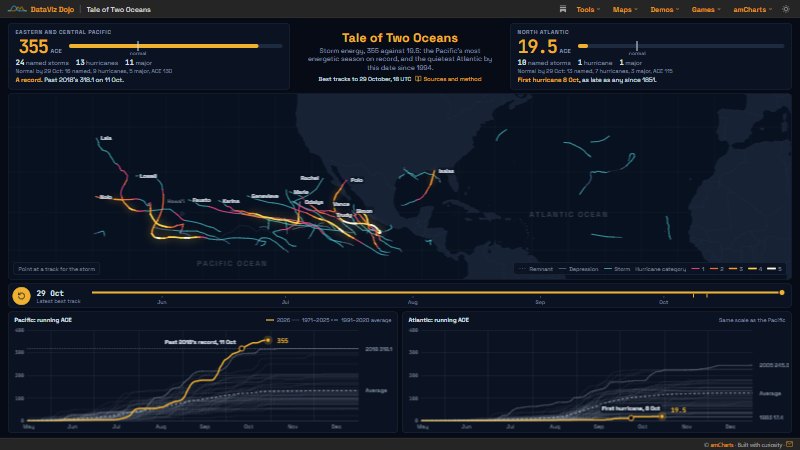Select the Polo storm label

point(357,180)
